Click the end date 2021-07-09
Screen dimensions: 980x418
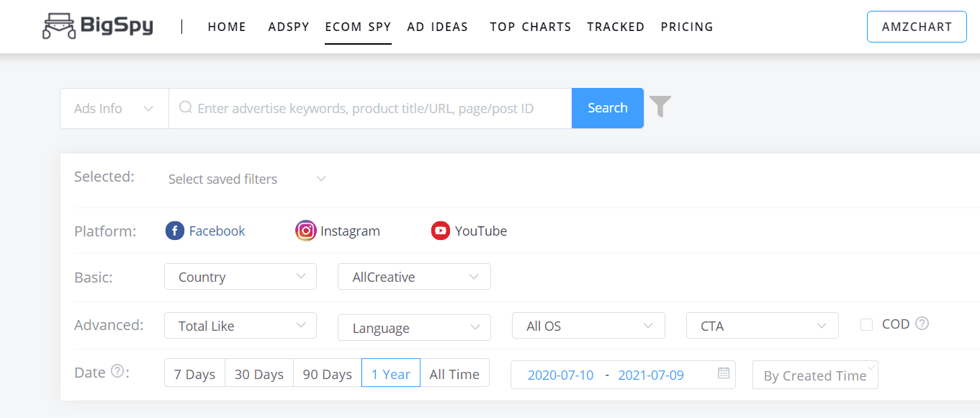(651, 375)
